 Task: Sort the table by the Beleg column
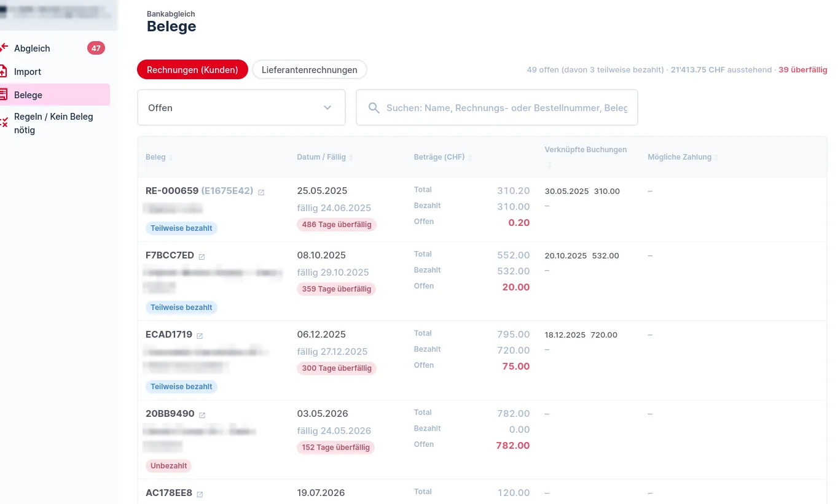point(159,157)
